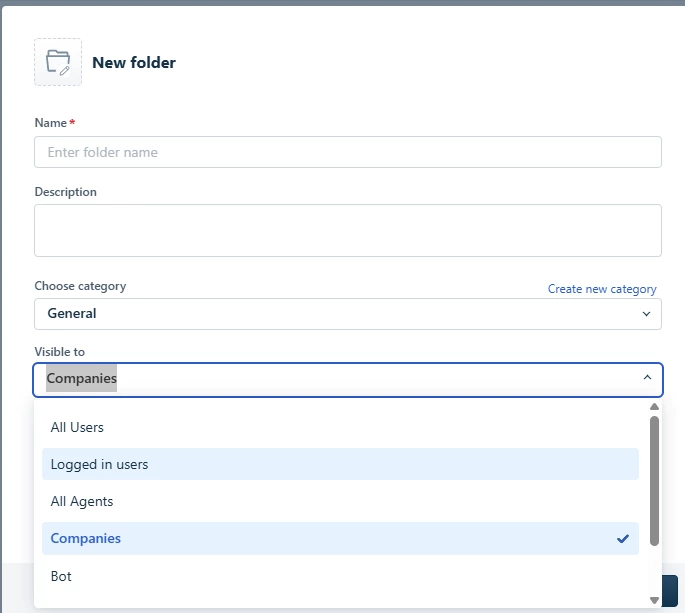Click the Visible to combo box field
685x613 pixels.
click(x=348, y=380)
